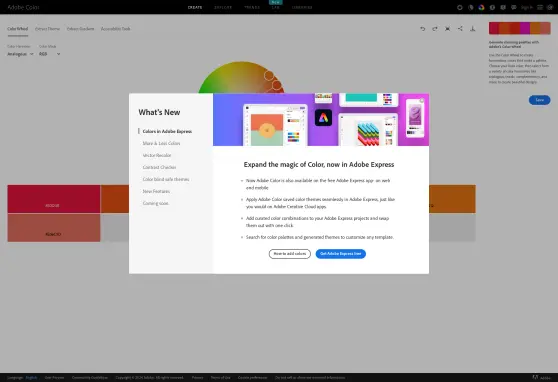Select the second item in What's New list

(x=161, y=143)
